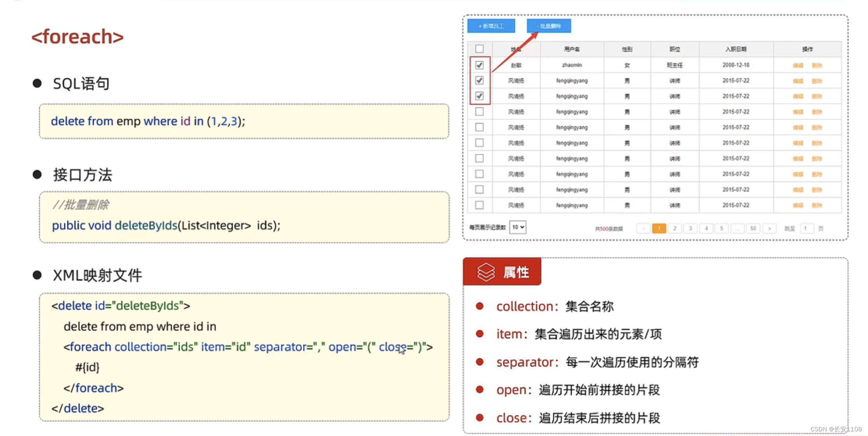The height and width of the screenshot is (436, 868).
Task: Click the jump-to-page input field
Action: [x=806, y=228]
